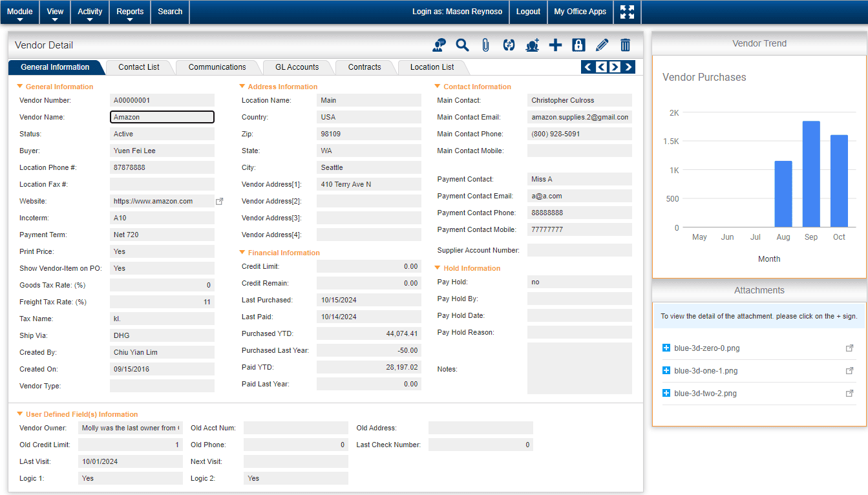
Task: Click the plus icon to add vendor
Action: (x=555, y=45)
